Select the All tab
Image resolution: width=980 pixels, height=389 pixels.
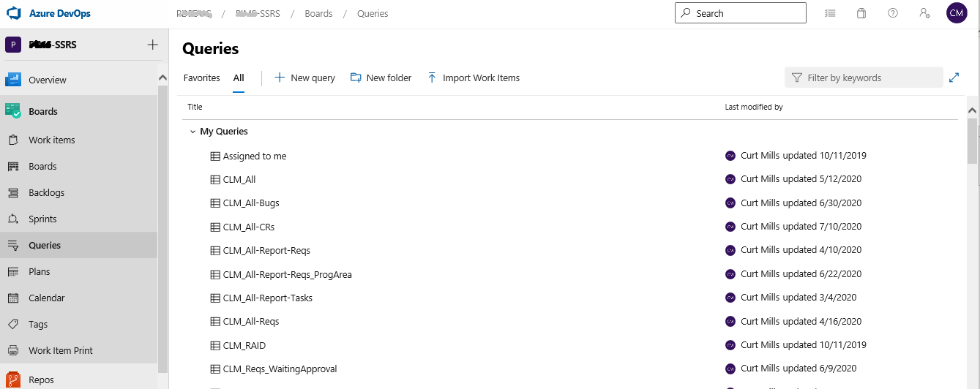point(239,78)
